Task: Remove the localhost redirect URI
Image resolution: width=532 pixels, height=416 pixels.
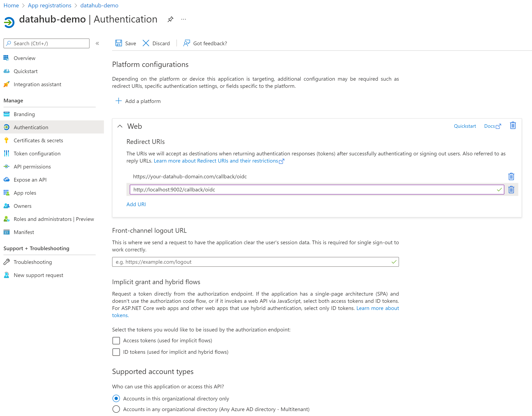Action: click(x=511, y=190)
